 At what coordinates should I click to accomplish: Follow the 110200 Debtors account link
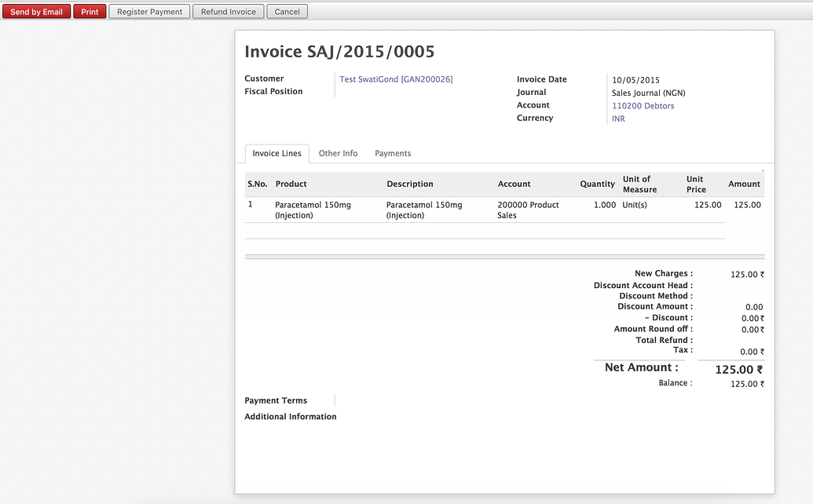tap(643, 106)
